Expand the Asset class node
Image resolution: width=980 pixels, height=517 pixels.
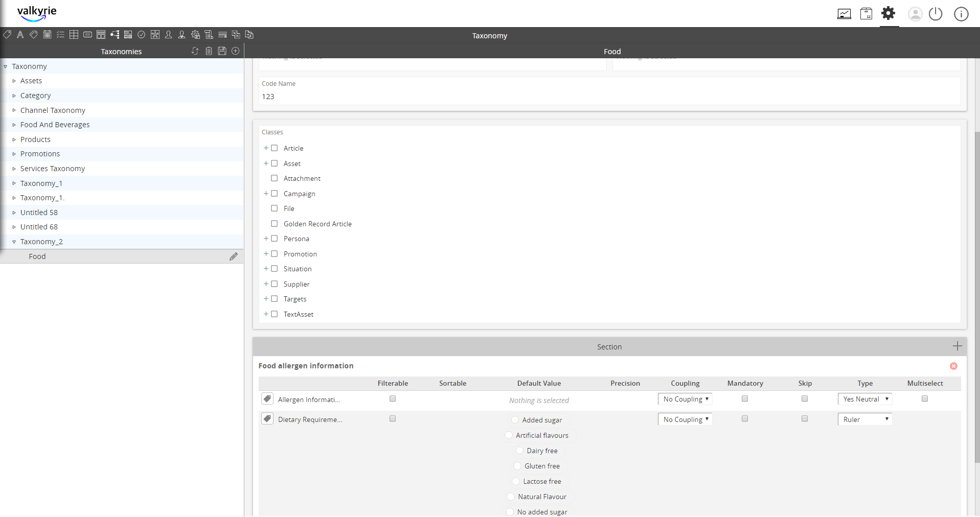coord(266,163)
